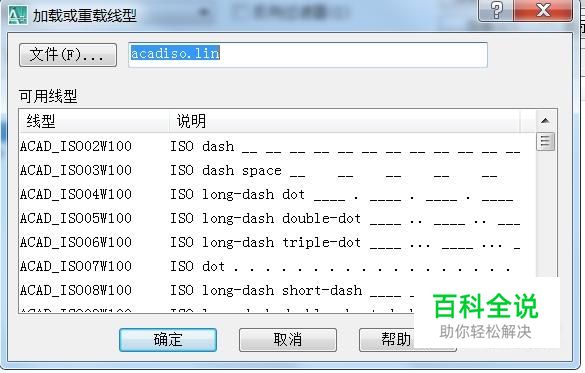
Task: Click the 'ISO long-dash dot' description
Action: click(x=237, y=194)
